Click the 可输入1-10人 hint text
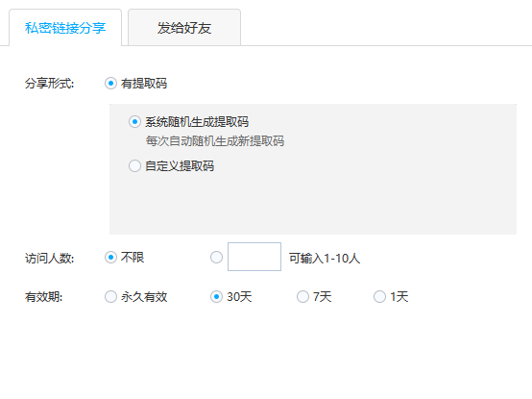 point(325,259)
